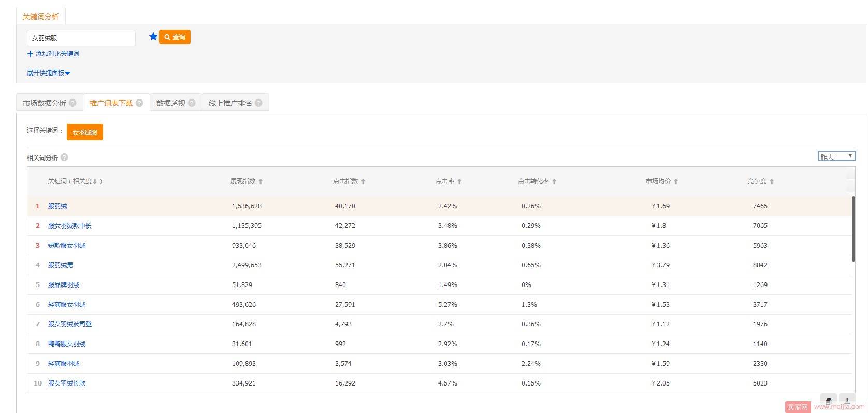Expand the 展开快捷面板 quick panel
Image resolution: width=868 pixels, height=413 pixels.
coord(48,73)
